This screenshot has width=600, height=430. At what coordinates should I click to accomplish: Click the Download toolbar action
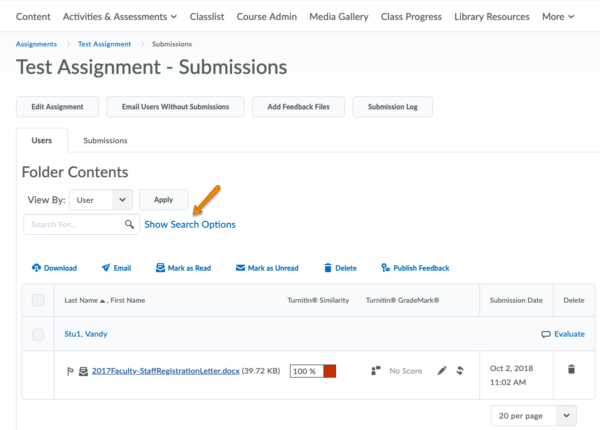54,268
